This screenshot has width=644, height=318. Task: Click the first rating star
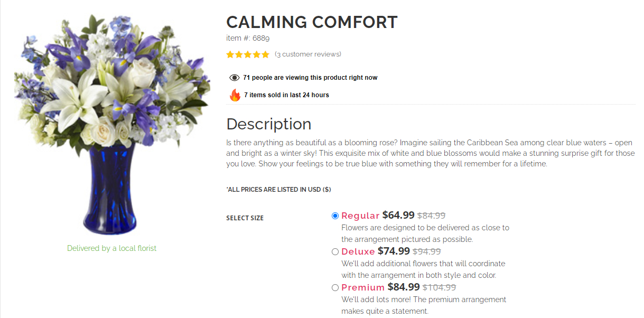[x=229, y=54]
